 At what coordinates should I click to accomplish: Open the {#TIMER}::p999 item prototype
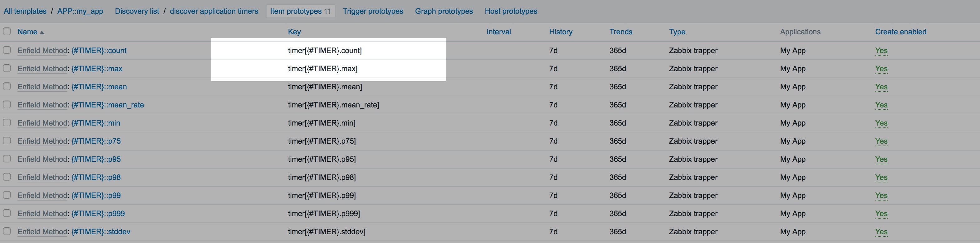pos(98,213)
